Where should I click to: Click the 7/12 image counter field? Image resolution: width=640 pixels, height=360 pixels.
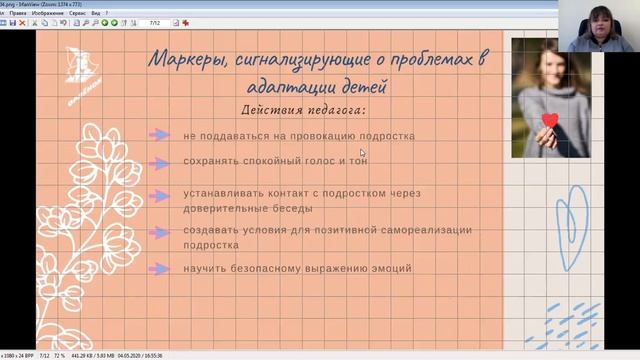point(155,23)
